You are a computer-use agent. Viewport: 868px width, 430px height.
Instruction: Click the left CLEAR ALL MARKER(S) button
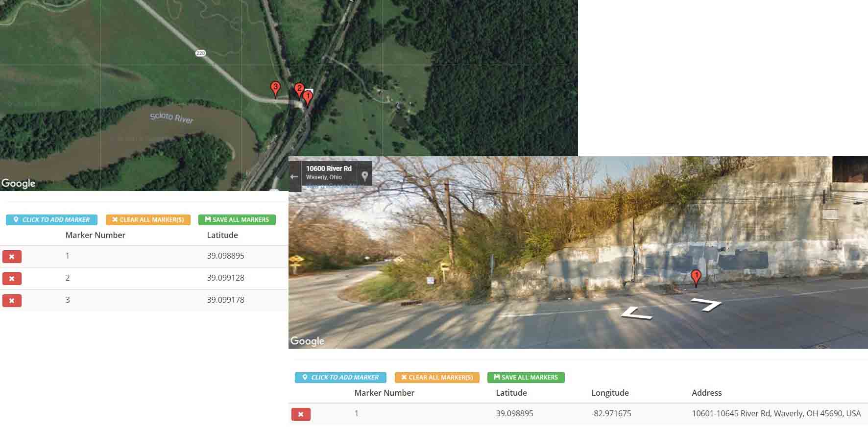point(148,220)
